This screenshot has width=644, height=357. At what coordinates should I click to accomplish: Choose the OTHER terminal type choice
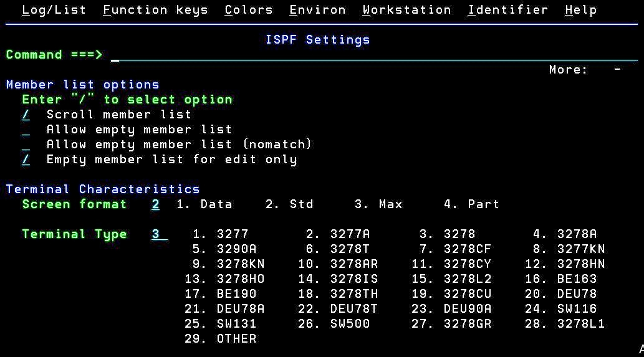(x=236, y=339)
